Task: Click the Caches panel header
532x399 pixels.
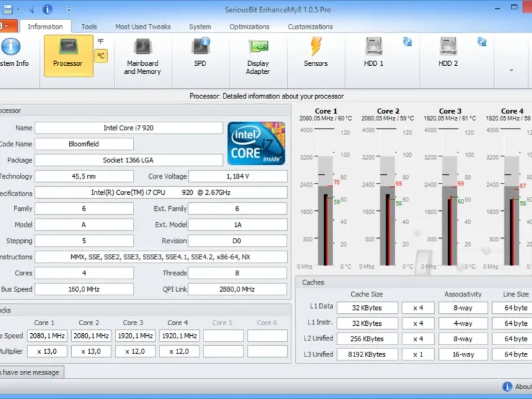Action: 414,282
